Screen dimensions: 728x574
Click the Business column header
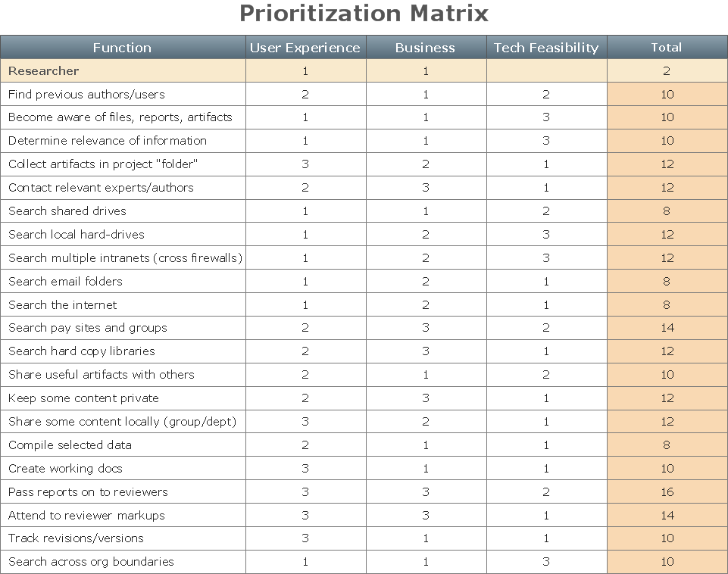pyautogui.click(x=425, y=48)
